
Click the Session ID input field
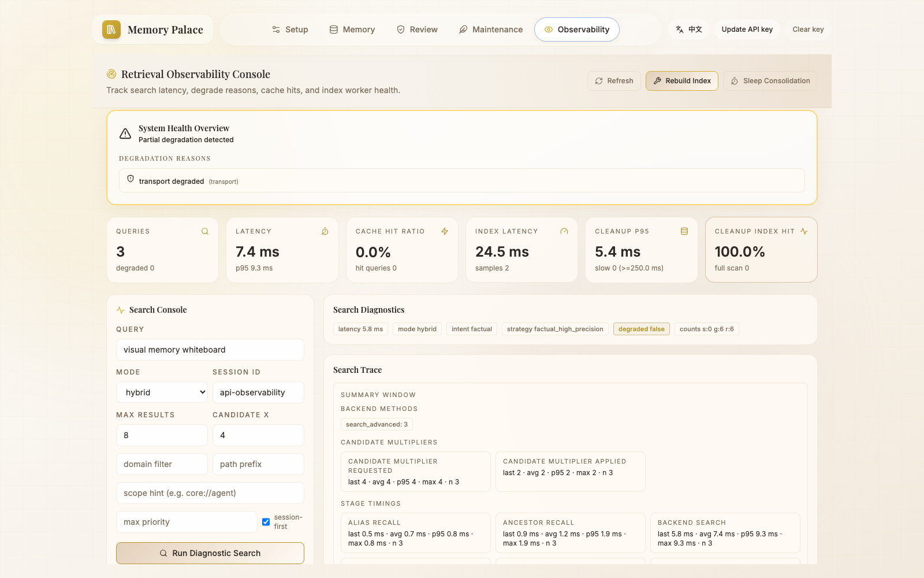(258, 392)
